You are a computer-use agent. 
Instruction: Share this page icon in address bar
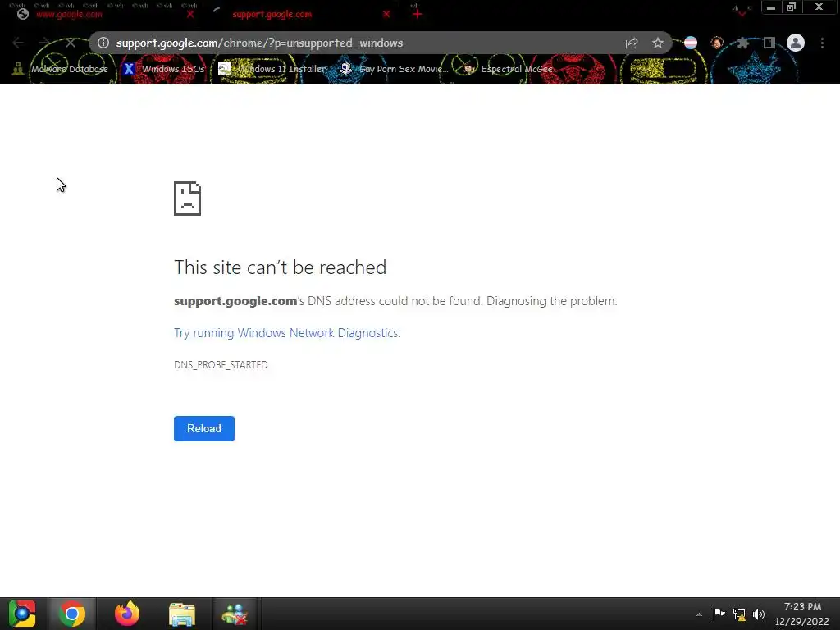(632, 43)
